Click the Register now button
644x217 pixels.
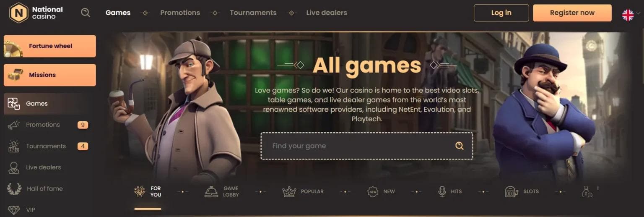click(572, 13)
